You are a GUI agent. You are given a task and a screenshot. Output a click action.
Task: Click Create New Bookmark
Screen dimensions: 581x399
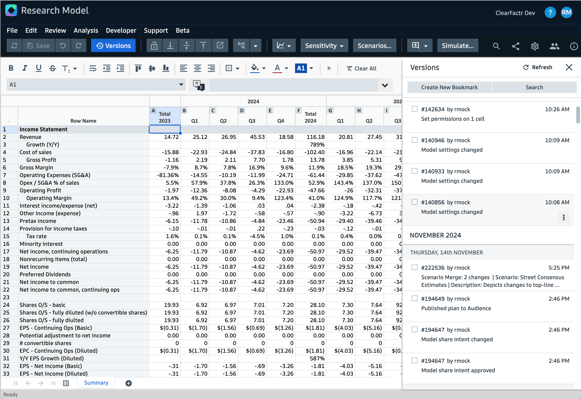449,87
